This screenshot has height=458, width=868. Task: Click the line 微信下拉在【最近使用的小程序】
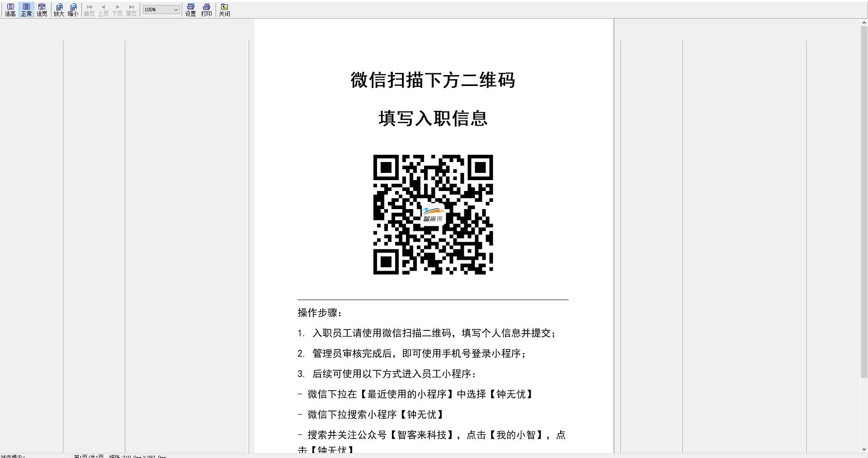416,394
